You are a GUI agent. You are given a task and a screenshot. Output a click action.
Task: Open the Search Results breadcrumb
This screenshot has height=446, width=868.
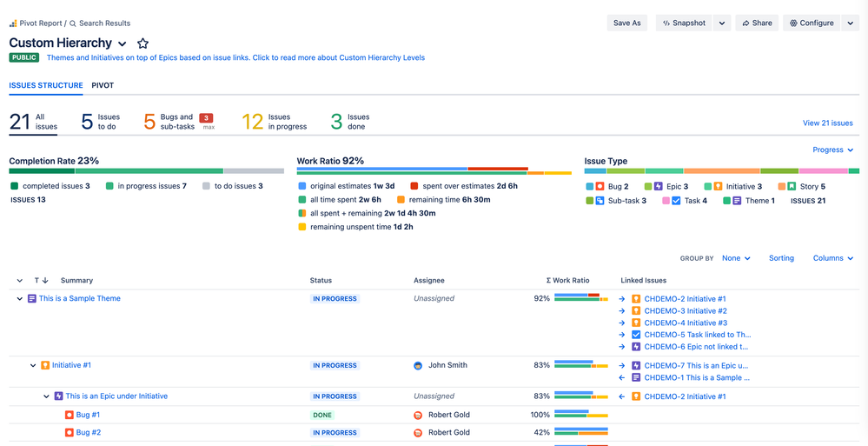pos(100,23)
